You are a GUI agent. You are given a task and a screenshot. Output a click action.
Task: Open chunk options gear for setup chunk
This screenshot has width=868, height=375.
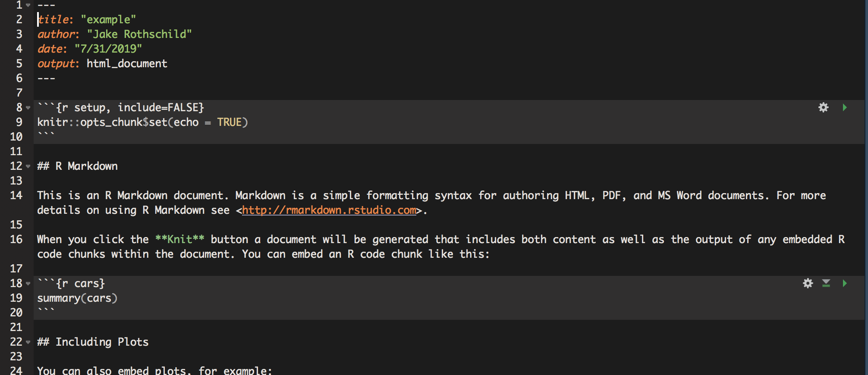(x=824, y=107)
